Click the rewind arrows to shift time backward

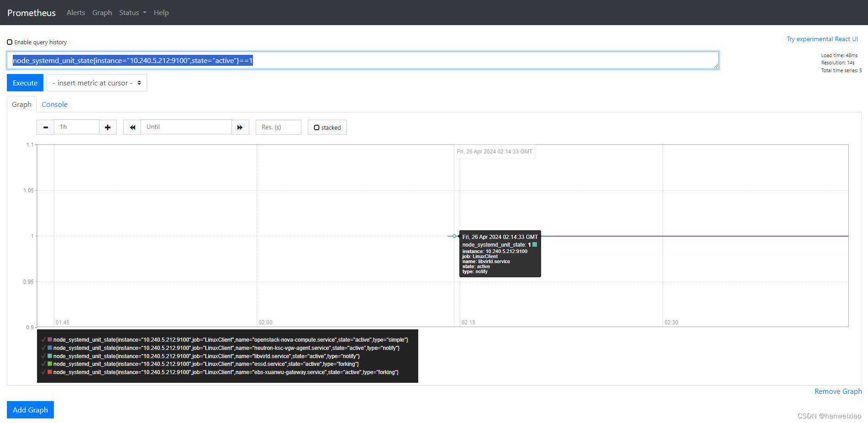click(x=132, y=127)
